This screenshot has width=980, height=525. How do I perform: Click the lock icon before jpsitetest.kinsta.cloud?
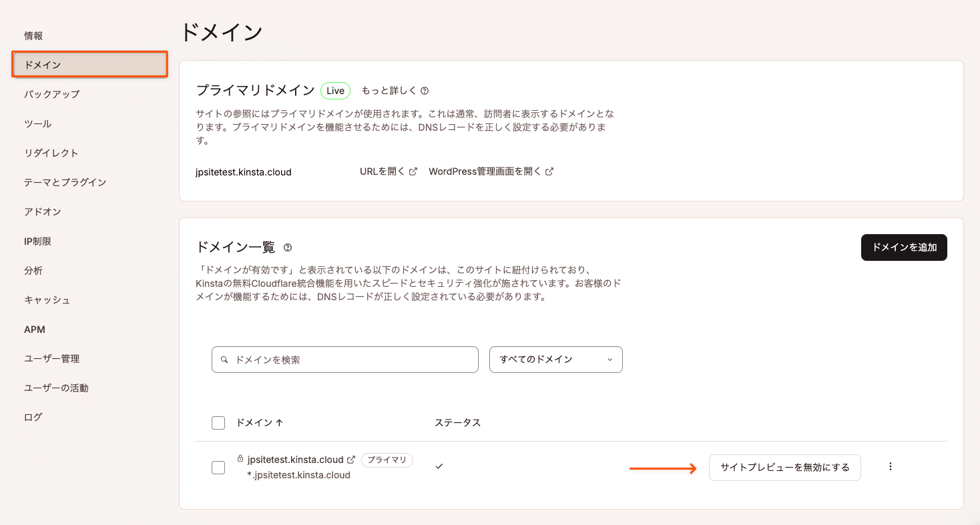[x=240, y=459]
